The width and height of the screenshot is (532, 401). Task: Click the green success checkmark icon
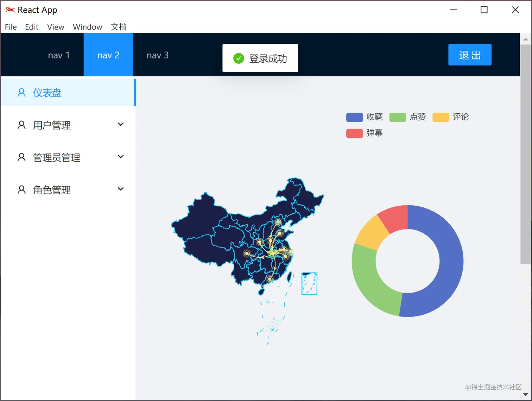click(x=239, y=58)
